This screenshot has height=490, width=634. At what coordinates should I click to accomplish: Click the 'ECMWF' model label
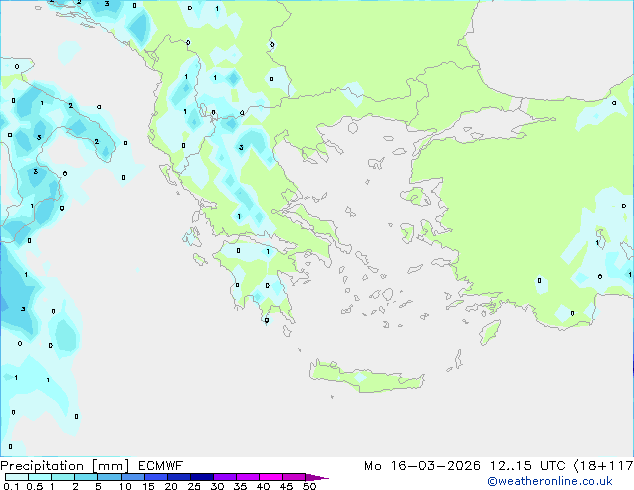[x=161, y=466]
